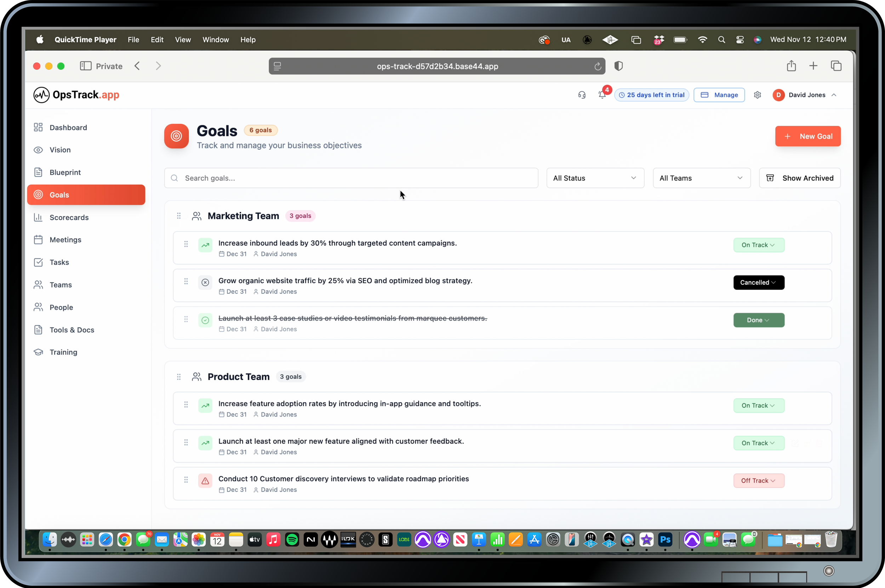The width and height of the screenshot is (885, 588).
Task: Open the QuickTime Player Window menu
Action: pyautogui.click(x=215, y=40)
